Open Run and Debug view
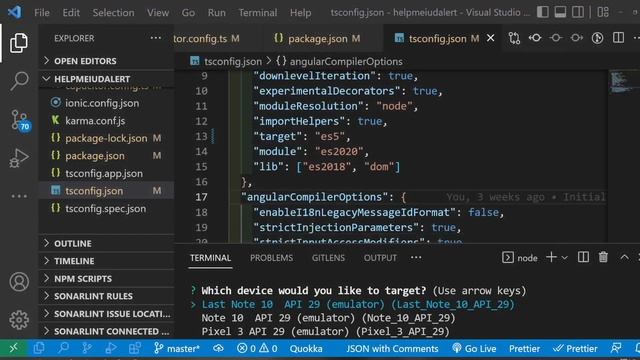Image resolution: width=640 pixels, height=360 pixels. [19, 158]
